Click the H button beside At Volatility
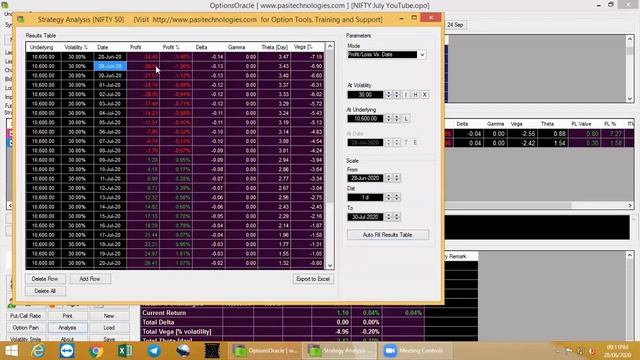The width and height of the screenshot is (640, 360). point(415,95)
